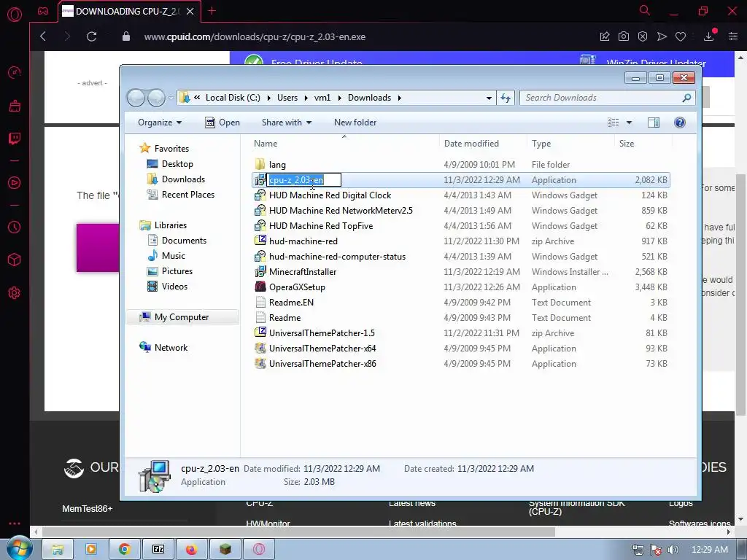Click Open toolbar button
747x560 pixels.
pyautogui.click(x=222, y=122)
